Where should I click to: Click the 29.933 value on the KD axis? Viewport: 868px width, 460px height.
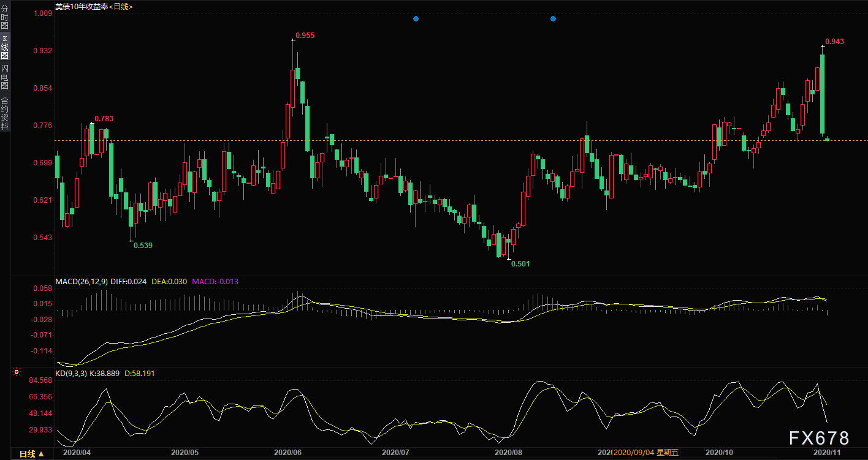41,430
